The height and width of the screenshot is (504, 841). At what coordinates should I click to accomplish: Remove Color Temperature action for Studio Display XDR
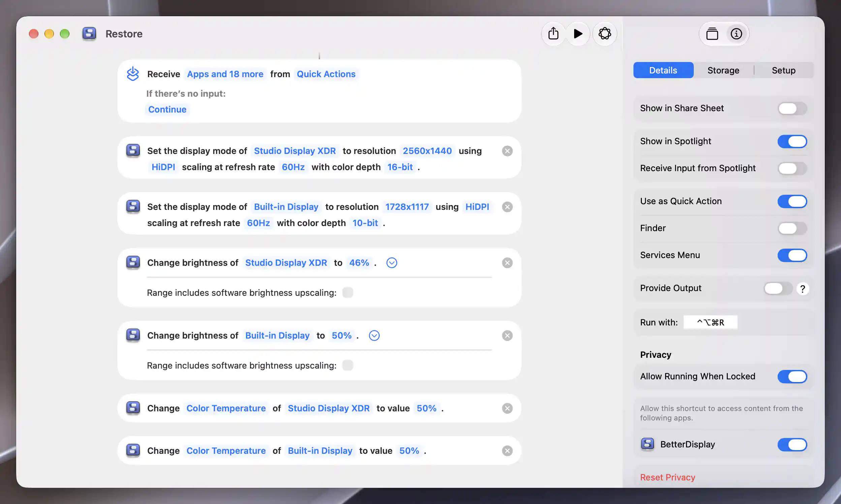click(x=507, y=408)
